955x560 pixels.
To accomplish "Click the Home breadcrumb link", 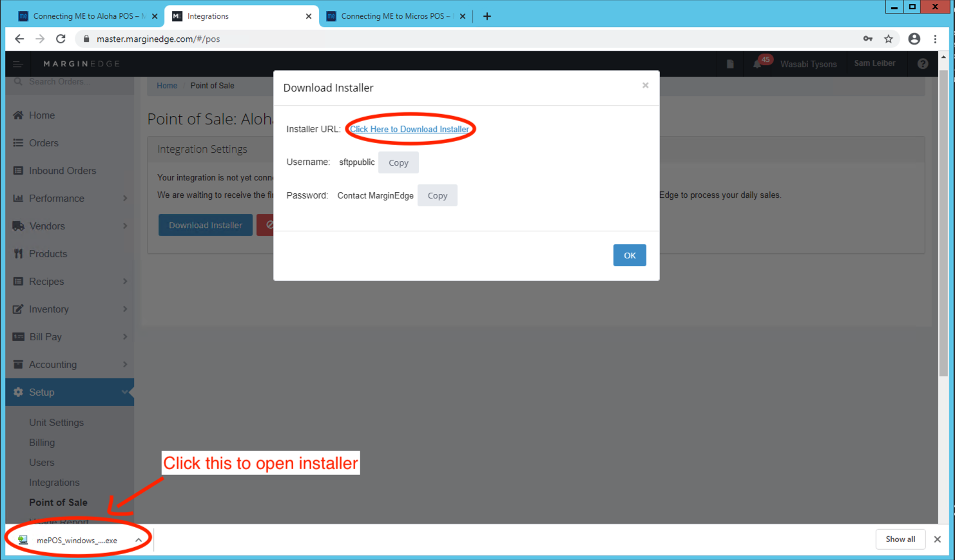I will click(167, 86).
